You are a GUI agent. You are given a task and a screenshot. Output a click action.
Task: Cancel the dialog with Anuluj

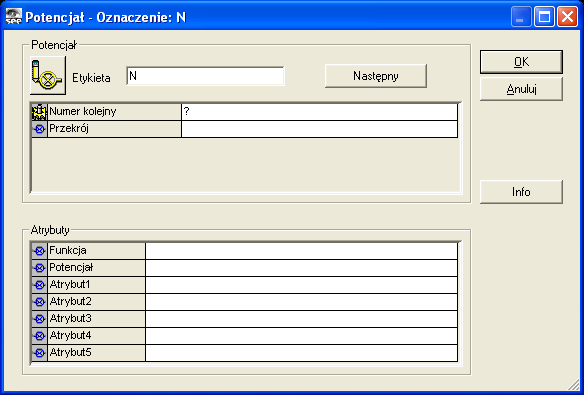(521, 89)
